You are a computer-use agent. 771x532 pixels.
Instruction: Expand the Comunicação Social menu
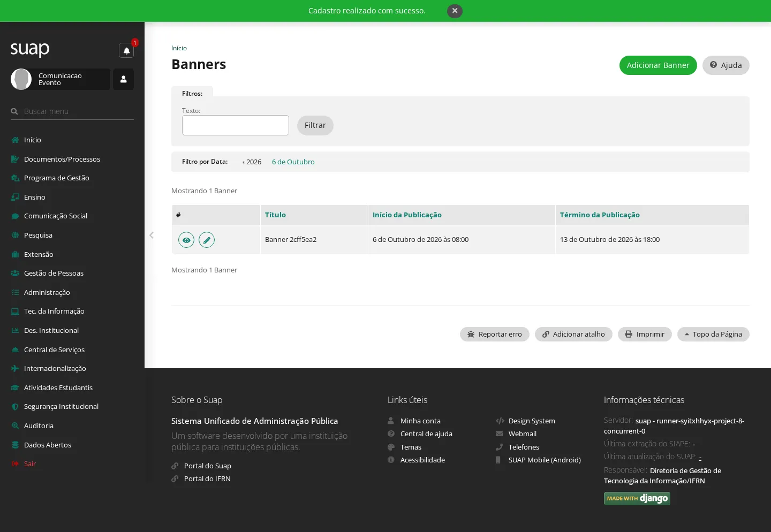72,216
